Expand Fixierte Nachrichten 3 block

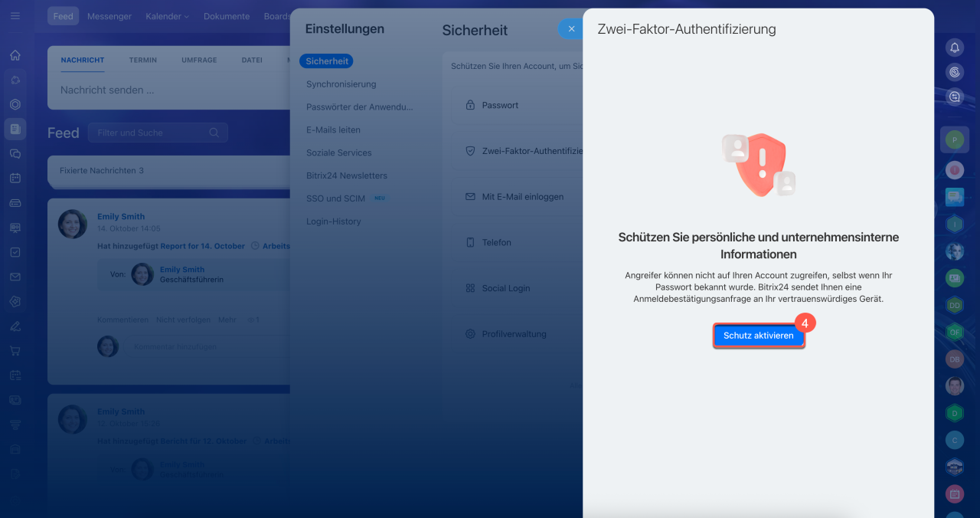point(168,171)
